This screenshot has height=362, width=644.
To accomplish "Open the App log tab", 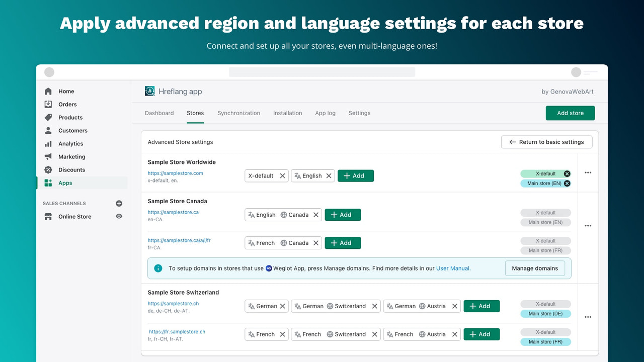I will point(325,113).
